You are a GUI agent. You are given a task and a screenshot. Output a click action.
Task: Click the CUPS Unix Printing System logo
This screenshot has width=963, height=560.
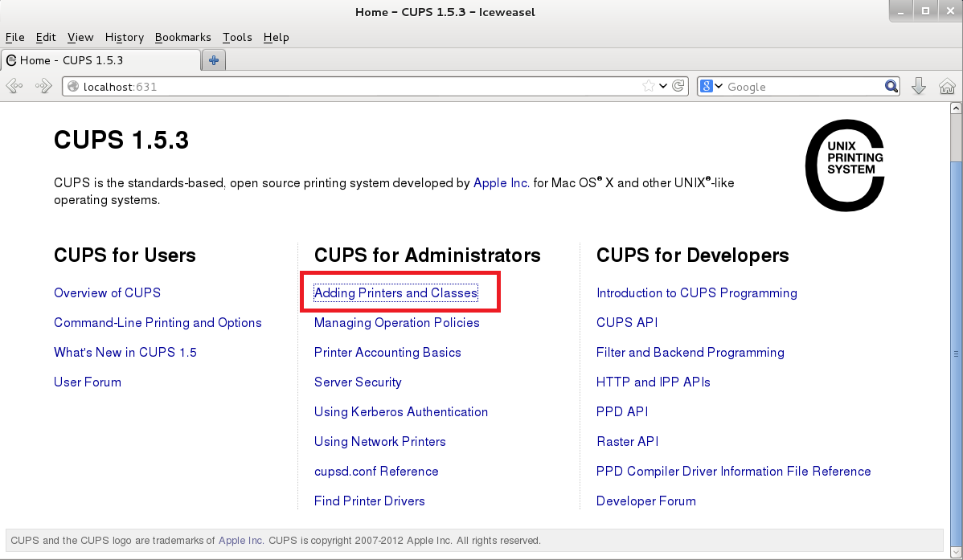tap(845, 166)
